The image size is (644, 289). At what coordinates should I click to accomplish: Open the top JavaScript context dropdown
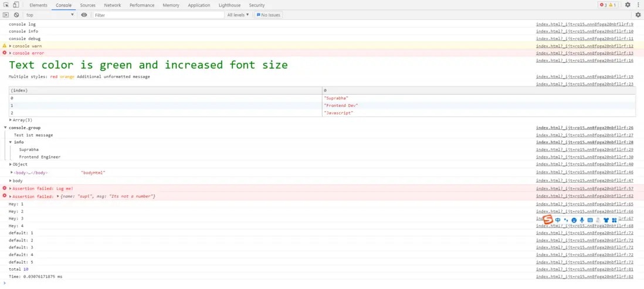point(50,15)
